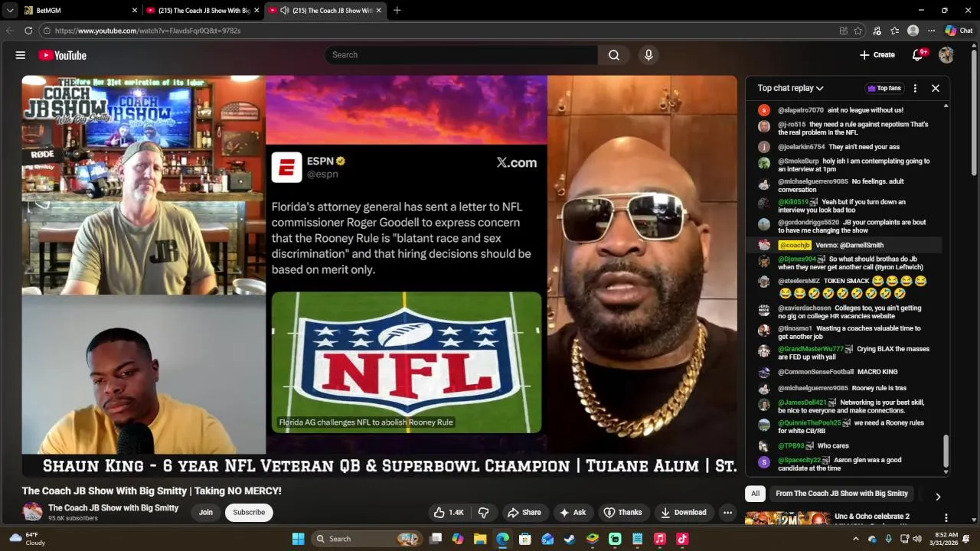Click @coachjb username in chat
Viewport: 980px width, 551px height.
794,246
